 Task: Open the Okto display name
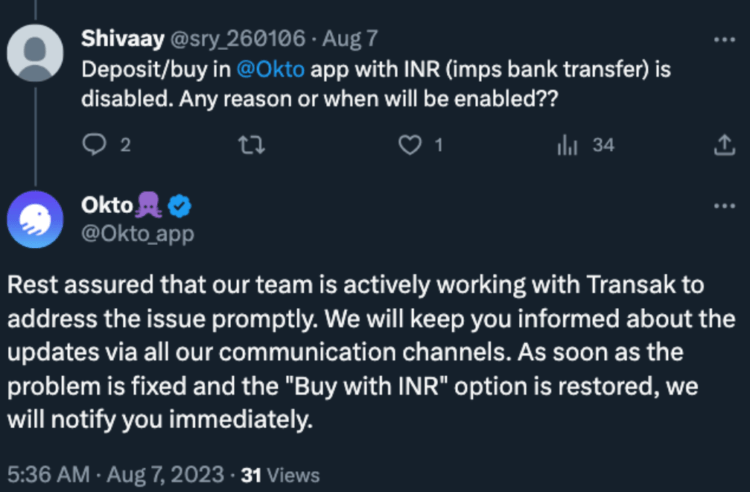pyautogui.click(x=106, y=206)
